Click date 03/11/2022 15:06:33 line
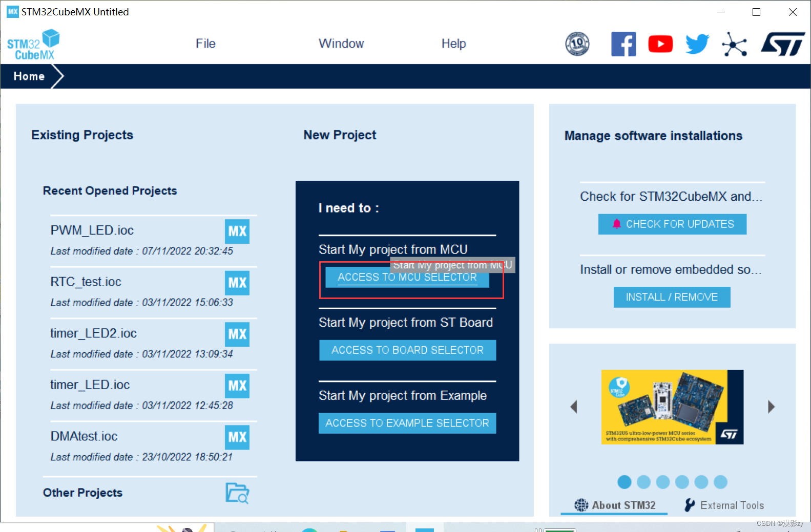 click(x=142, y=303)
